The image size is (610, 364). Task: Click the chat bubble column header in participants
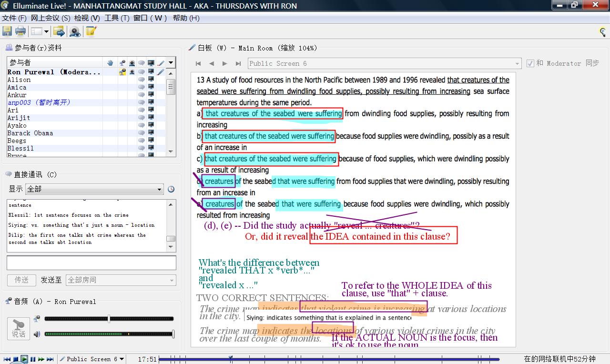tap(142, 63)
